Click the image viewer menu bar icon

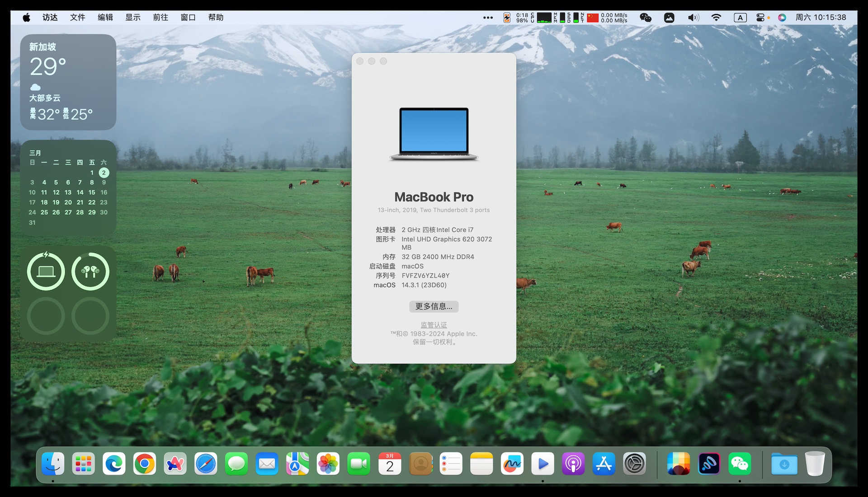click(669, 18)
